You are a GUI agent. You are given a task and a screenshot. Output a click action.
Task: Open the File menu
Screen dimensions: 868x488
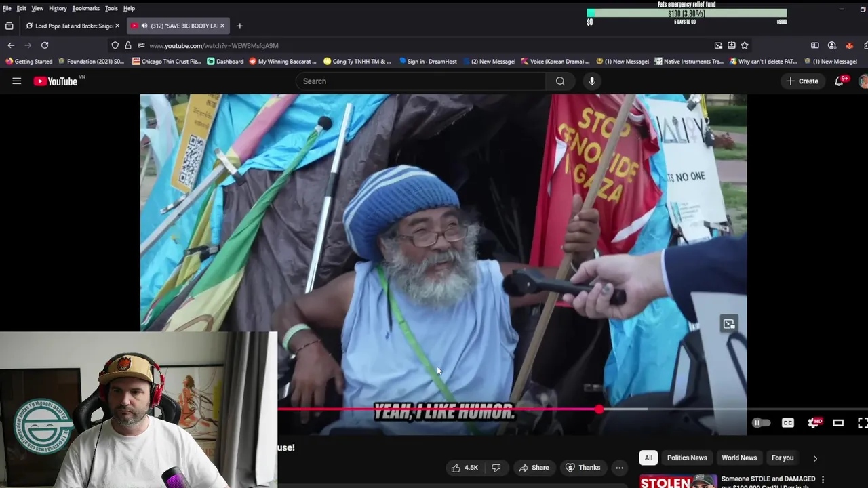[x=7, y=8]
